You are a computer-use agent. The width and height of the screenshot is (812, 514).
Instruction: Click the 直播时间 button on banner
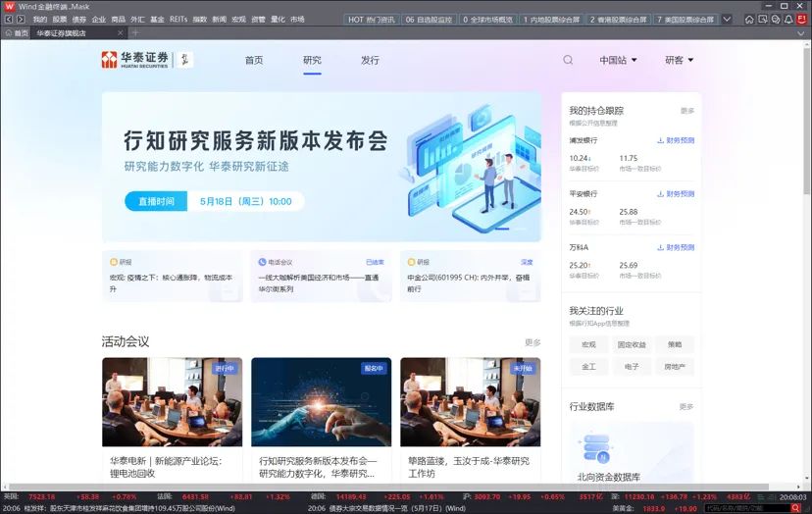pyautogui.click(x=156, y=201)
